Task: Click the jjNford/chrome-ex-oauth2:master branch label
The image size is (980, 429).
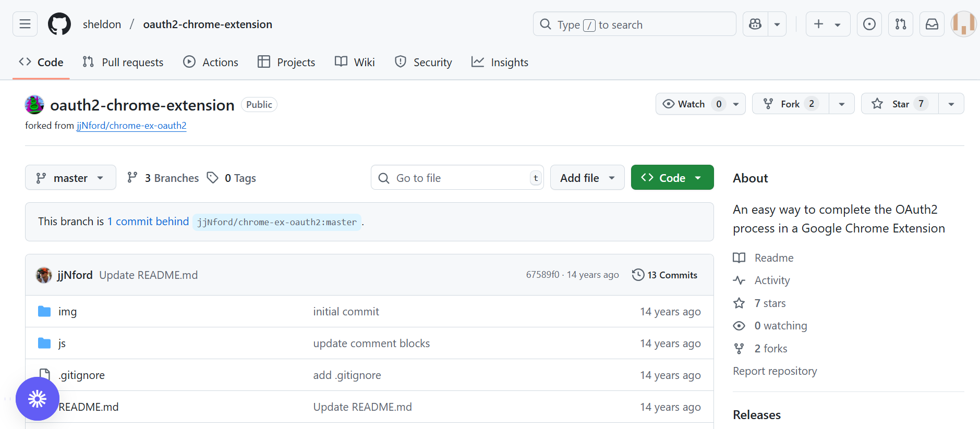Action: point(277,222)
